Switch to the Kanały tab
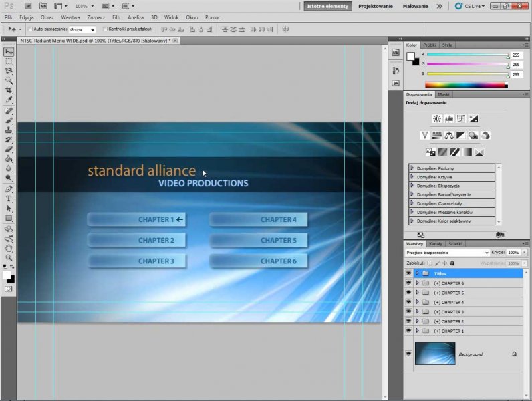The height and width of the screenshot is (401, 532). pyautogui.click(x=436, y=244)
